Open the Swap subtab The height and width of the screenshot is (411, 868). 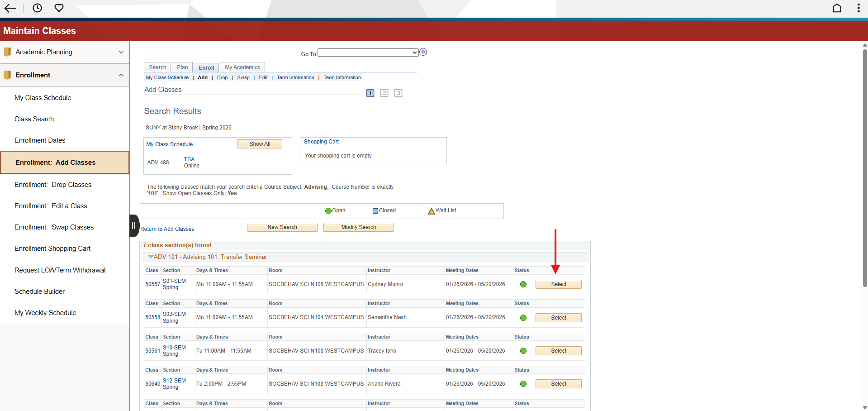point(243,78)
